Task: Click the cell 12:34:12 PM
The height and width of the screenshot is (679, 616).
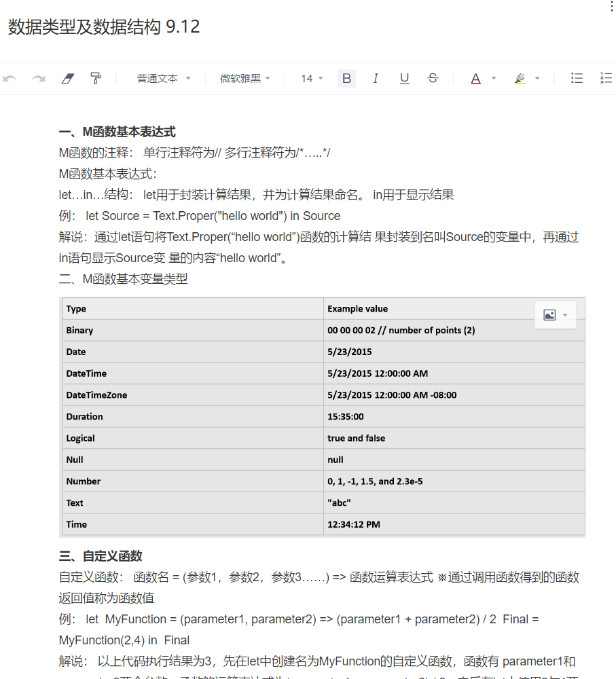Action: [x=454, y=524]
